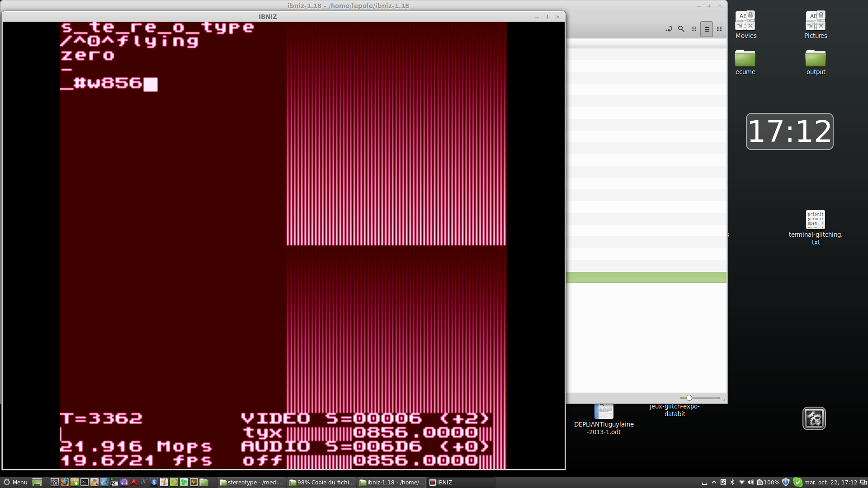Switch to the stereotype window task

252,482
